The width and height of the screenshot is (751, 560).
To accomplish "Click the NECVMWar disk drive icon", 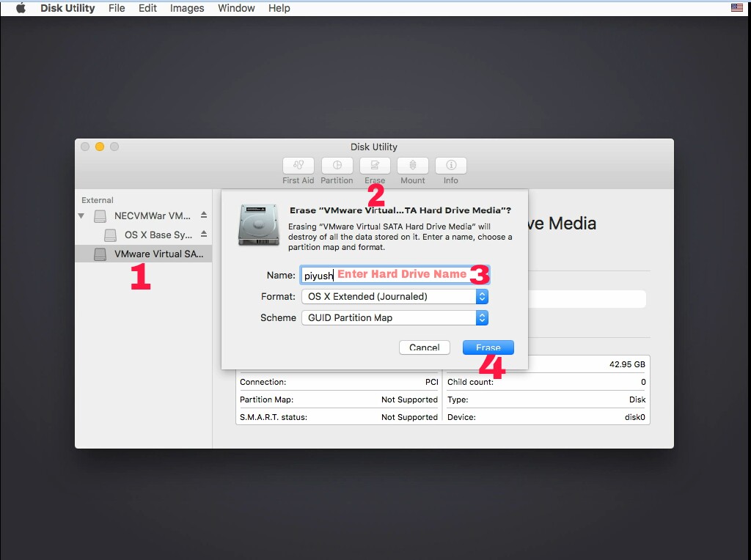I will [100, 216].
